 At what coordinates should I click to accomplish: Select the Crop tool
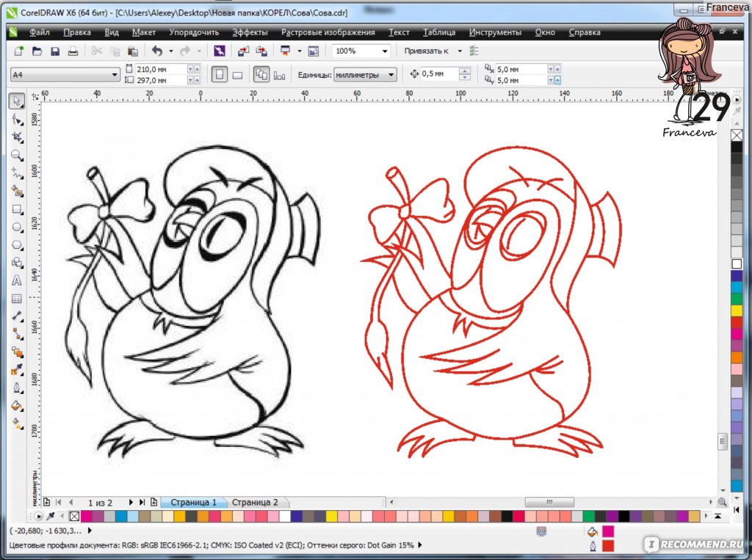[x=18, y=137]
